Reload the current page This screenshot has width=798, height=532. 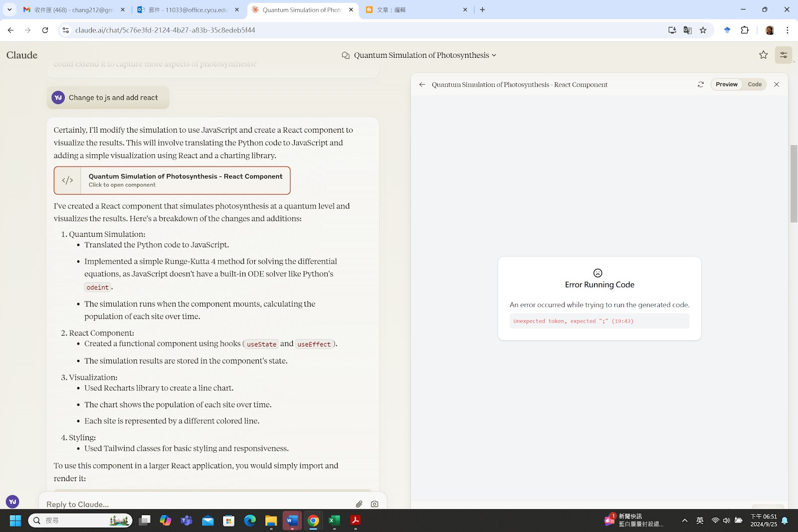(x=45, y=30)
